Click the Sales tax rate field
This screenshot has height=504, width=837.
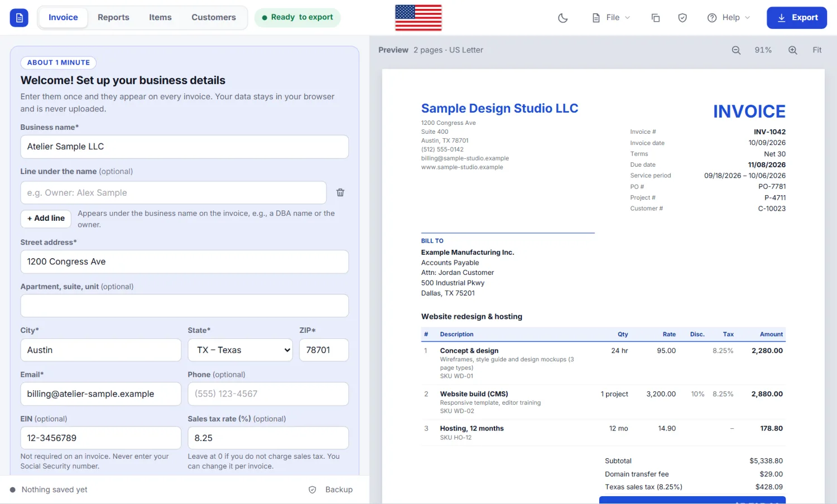click(x=268, y=438)
